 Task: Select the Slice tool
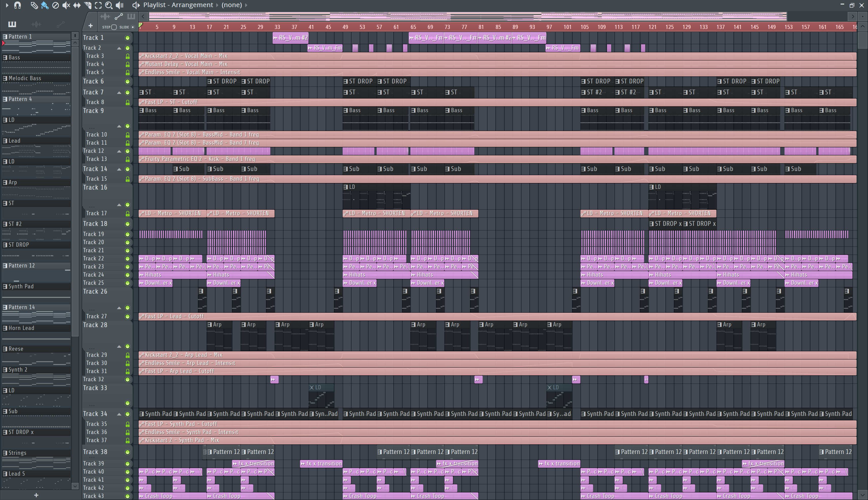click(x=88, y=5)
